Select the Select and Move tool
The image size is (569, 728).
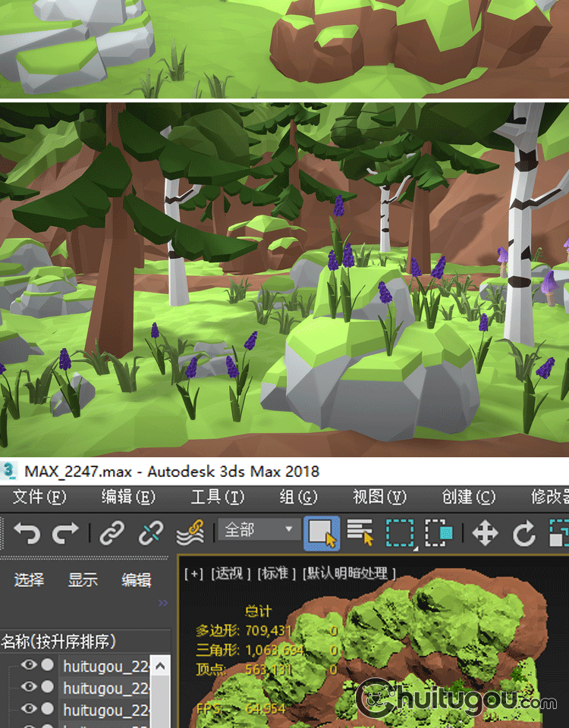(x=485, y=533)
